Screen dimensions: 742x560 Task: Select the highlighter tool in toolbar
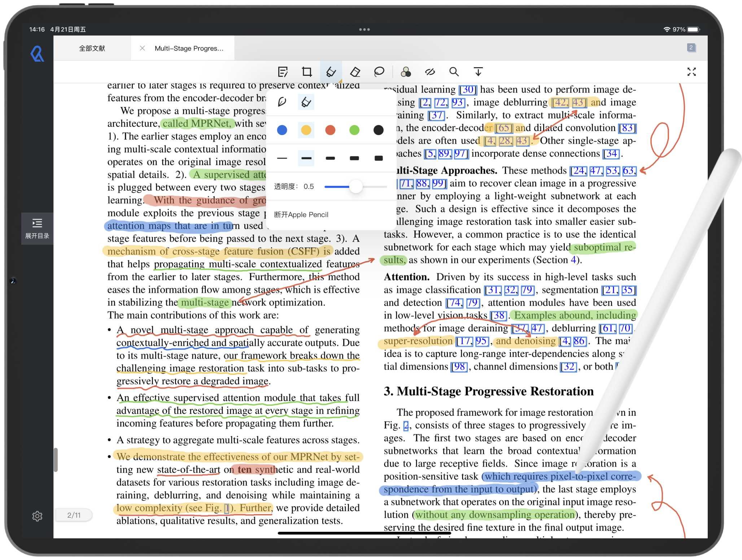pos(331,72)
